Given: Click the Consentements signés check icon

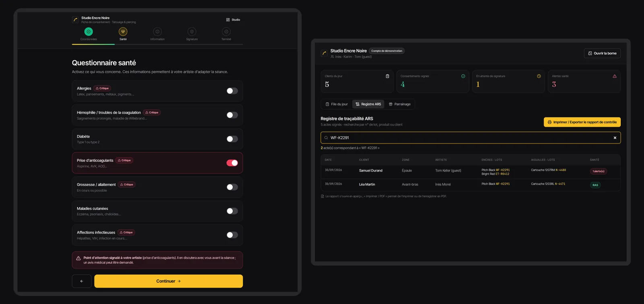Looking at the screenshot, I should (463, 76).
